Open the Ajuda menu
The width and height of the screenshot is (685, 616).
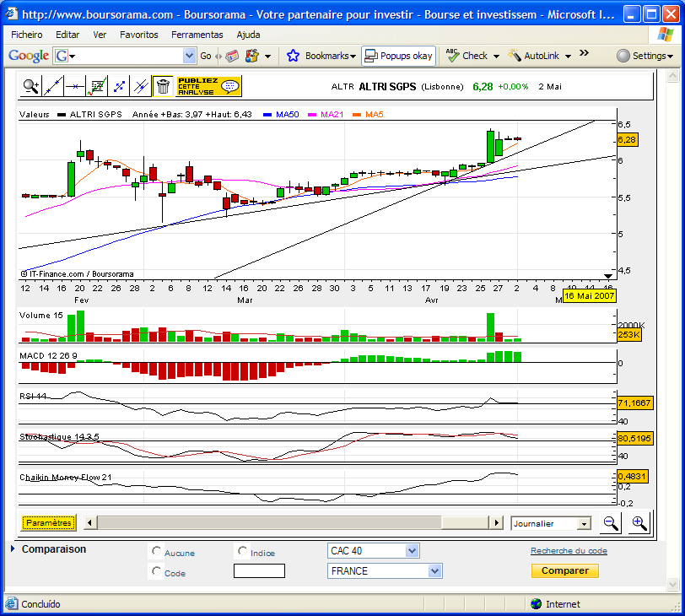(x=248, y=35)
